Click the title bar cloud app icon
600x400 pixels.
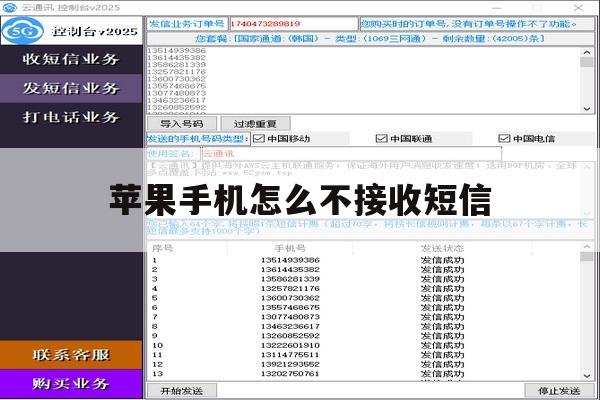click(x=10, y=7)
